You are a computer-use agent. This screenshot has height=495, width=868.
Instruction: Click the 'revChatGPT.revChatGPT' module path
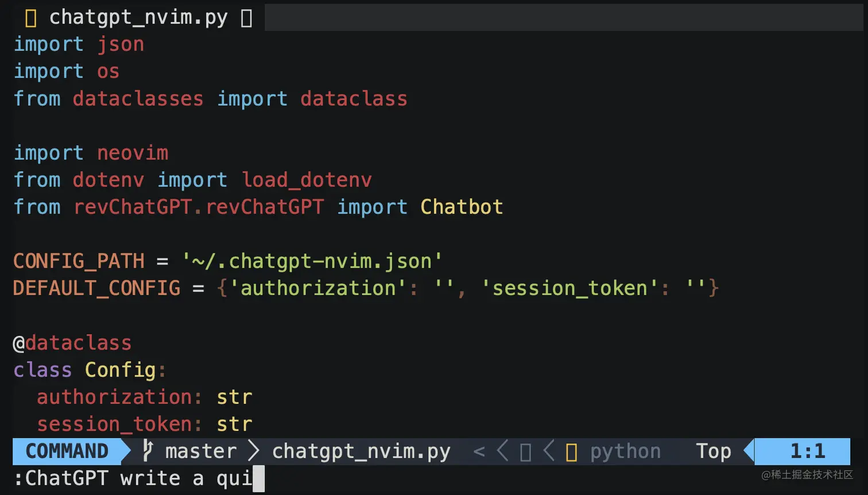(x=199, y=207)
